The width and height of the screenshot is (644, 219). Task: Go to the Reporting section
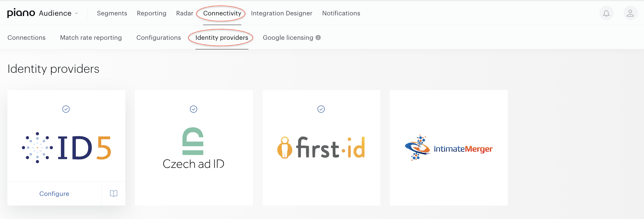(152, 13)
